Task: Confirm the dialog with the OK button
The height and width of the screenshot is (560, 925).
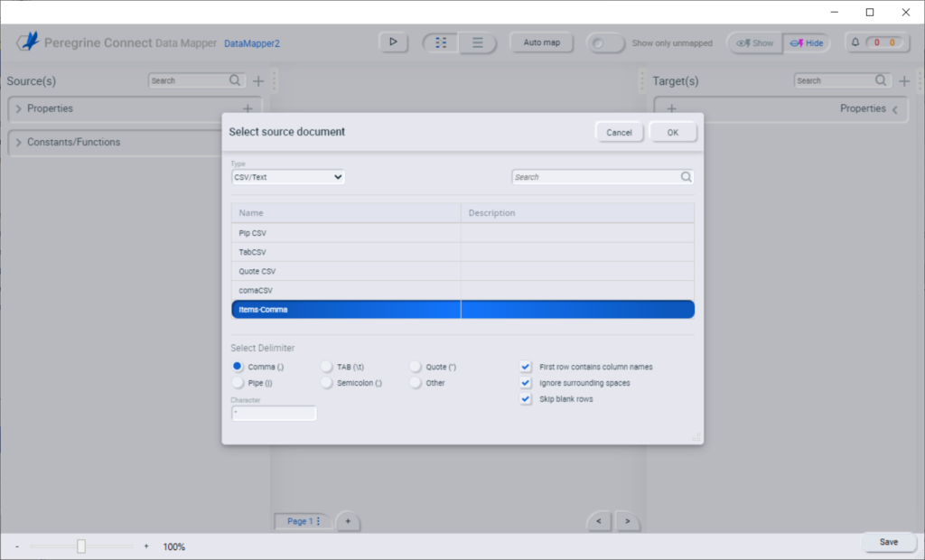Action: tap(672, 131)
